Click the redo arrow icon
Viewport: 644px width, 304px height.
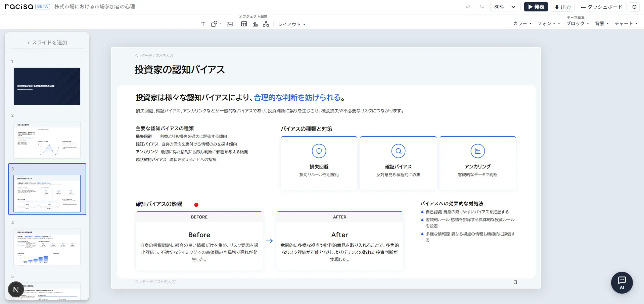click(x=482, y=7)
